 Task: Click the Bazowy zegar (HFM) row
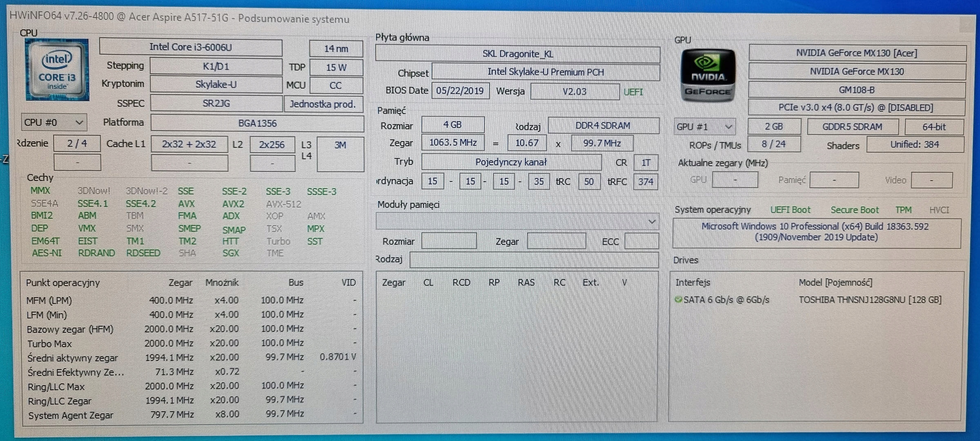192,329
